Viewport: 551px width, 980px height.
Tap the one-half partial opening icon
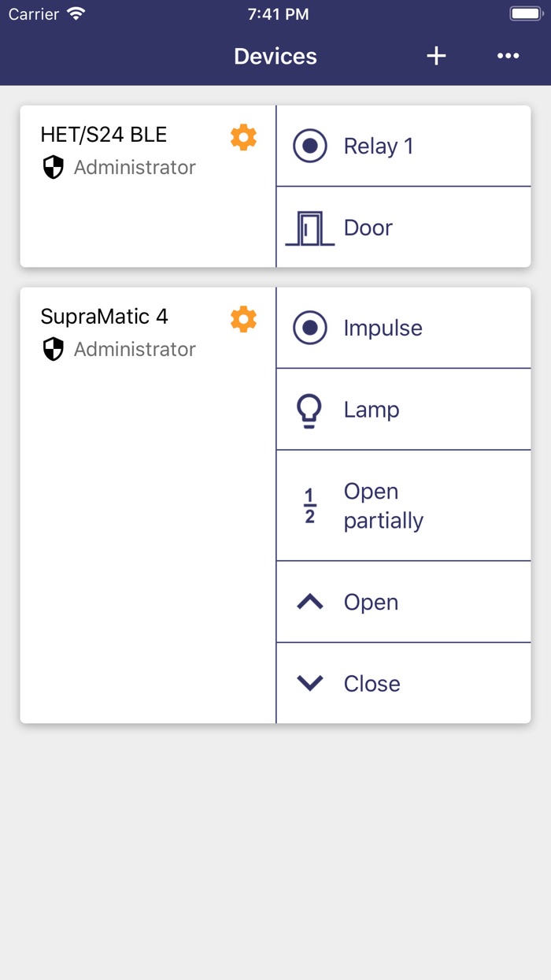tap(309, 506)
